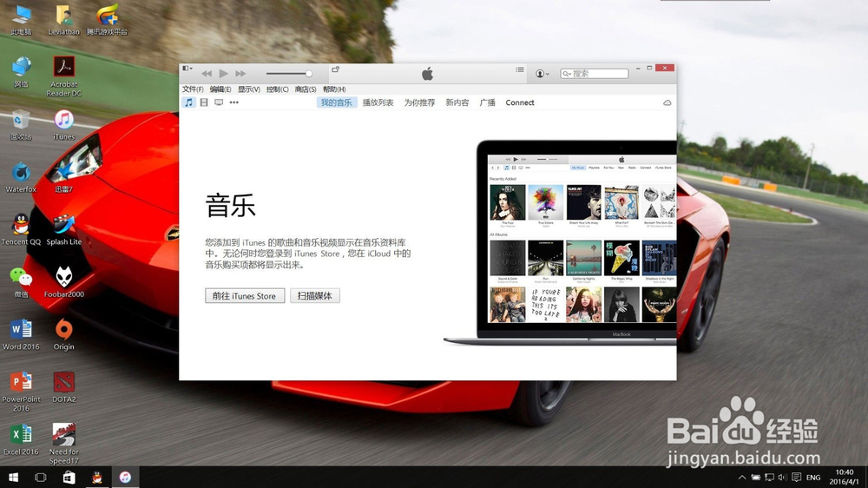The width and height of the screenshot is (868, 488).
Task: Open the Excel 2016 desktop icon
Action: [x=21, y=440]
